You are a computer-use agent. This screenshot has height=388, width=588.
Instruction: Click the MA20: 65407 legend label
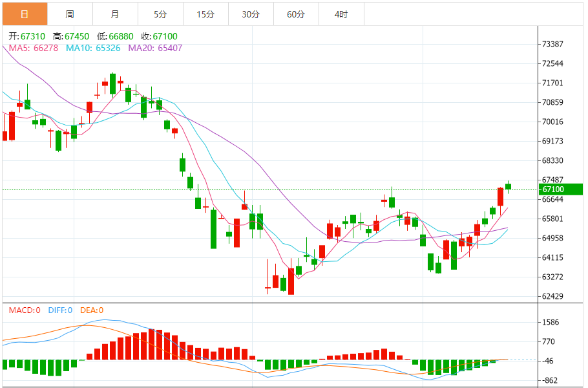tap(155, 48)
